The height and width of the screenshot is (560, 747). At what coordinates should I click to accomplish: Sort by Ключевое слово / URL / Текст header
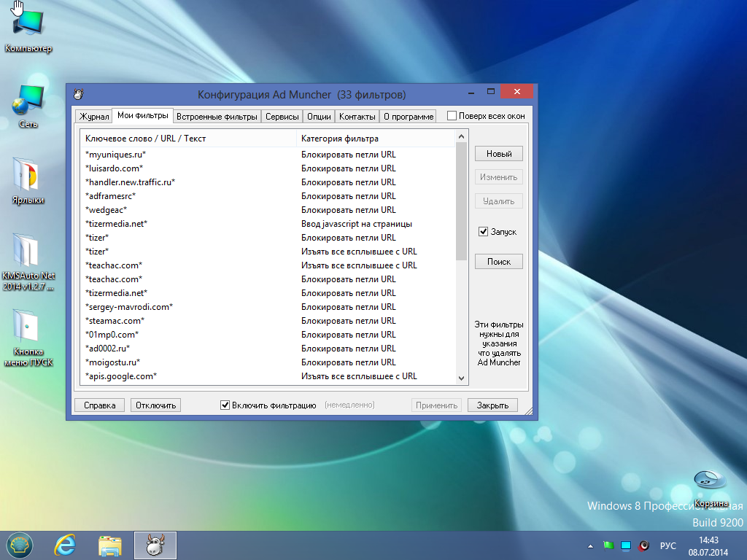point(188,138)
